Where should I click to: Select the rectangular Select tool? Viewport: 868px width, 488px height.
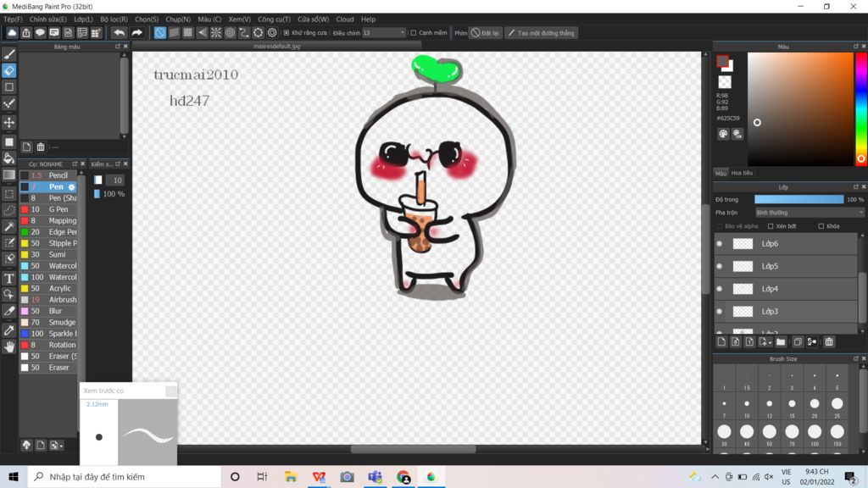(9, 194)
